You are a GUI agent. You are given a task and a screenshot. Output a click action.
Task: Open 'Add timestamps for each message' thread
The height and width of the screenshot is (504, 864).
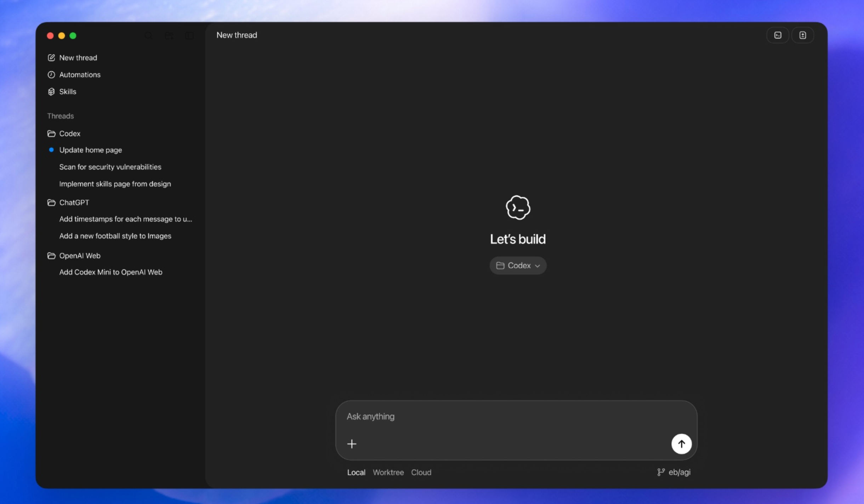pos(126,219)
